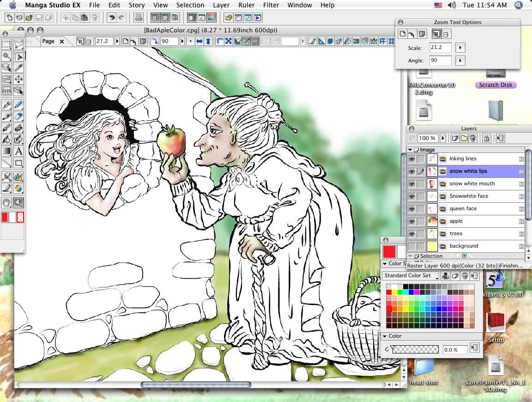The image size is (532, 402).
Task: Click the Open folder toolbar icon
Action: click(29, 18)
